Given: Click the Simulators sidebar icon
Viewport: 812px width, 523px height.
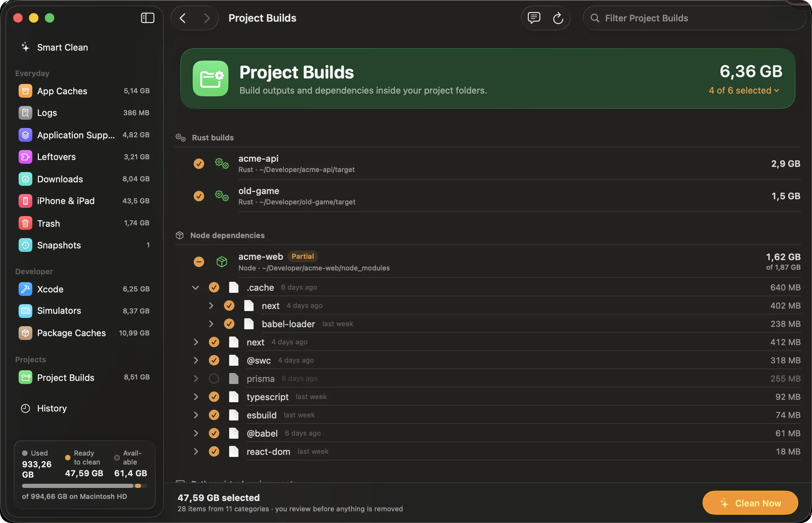Looking at the screenshot, I should [25, 311].
